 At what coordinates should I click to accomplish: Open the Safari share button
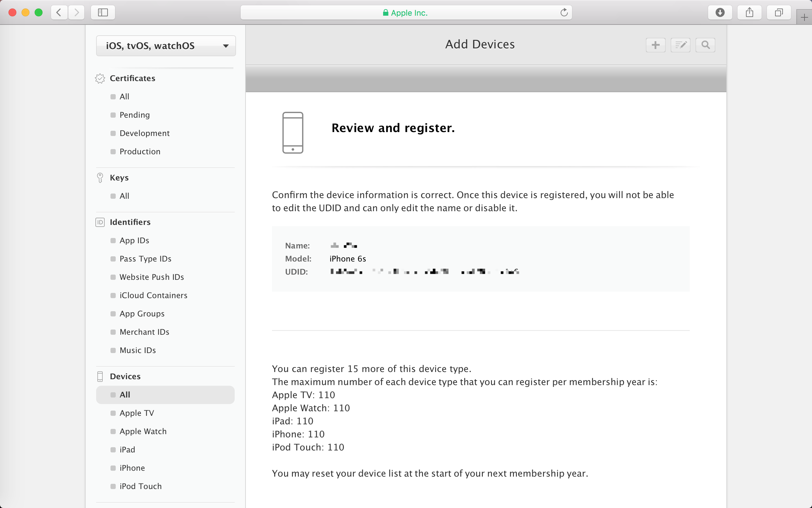(749, 13)
